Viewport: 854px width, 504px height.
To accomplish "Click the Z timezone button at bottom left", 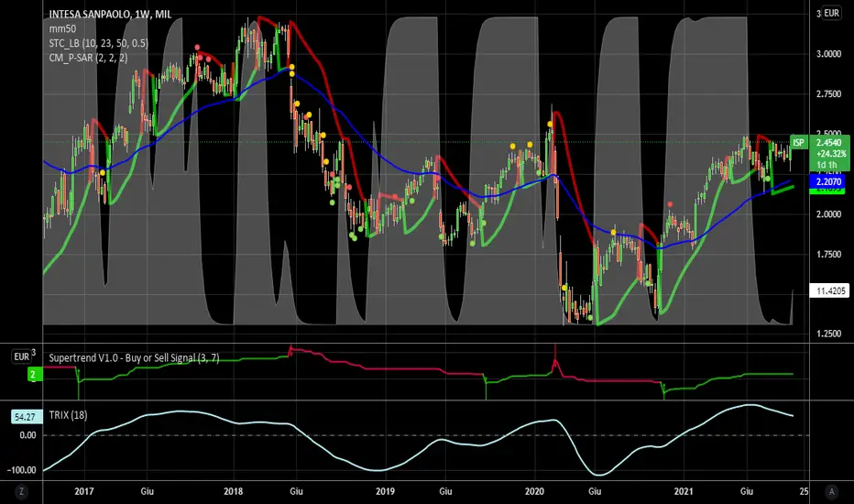I will click(x=21, y=491).
